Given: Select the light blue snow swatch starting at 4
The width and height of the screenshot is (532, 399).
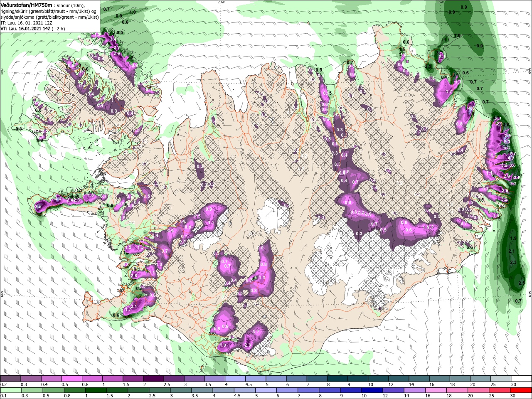Looking at the screenshot, I should point(234,379).
